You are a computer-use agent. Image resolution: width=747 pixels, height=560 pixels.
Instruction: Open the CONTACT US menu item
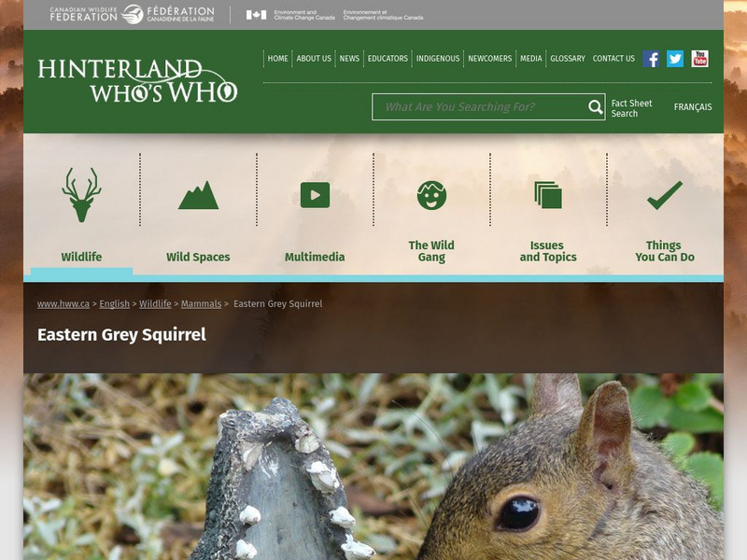(x=613, y=58)
